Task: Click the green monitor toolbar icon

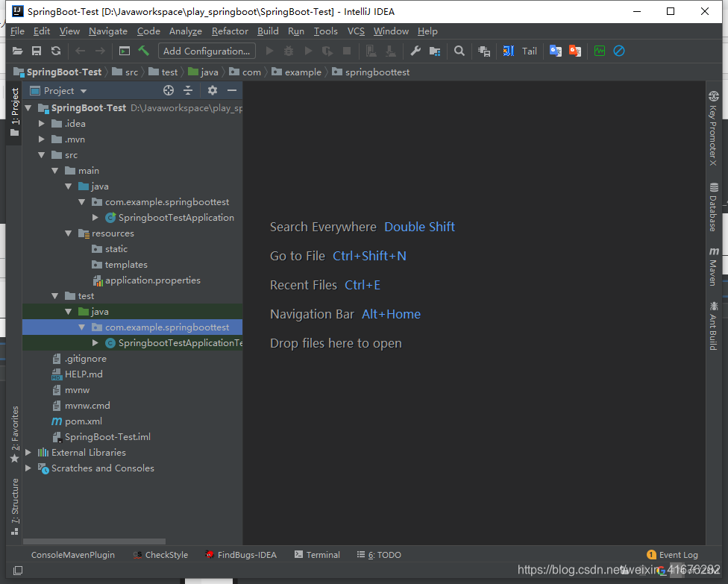Action: (600, 51)
